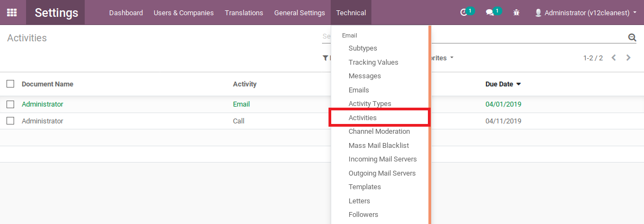Click the 04/01/2019 due date
The image size is (644, 224).
[503, 104]
